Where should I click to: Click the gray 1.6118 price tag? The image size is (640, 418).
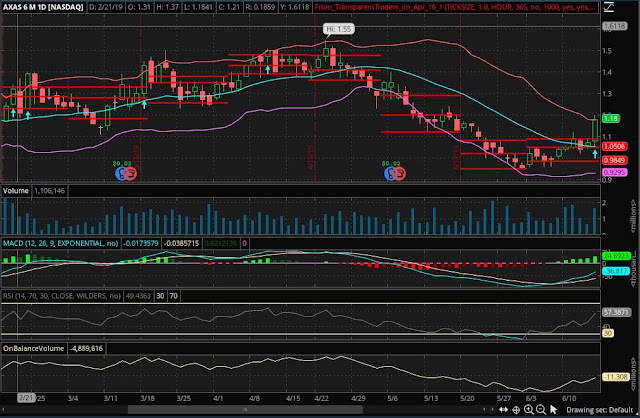point(614,26)
